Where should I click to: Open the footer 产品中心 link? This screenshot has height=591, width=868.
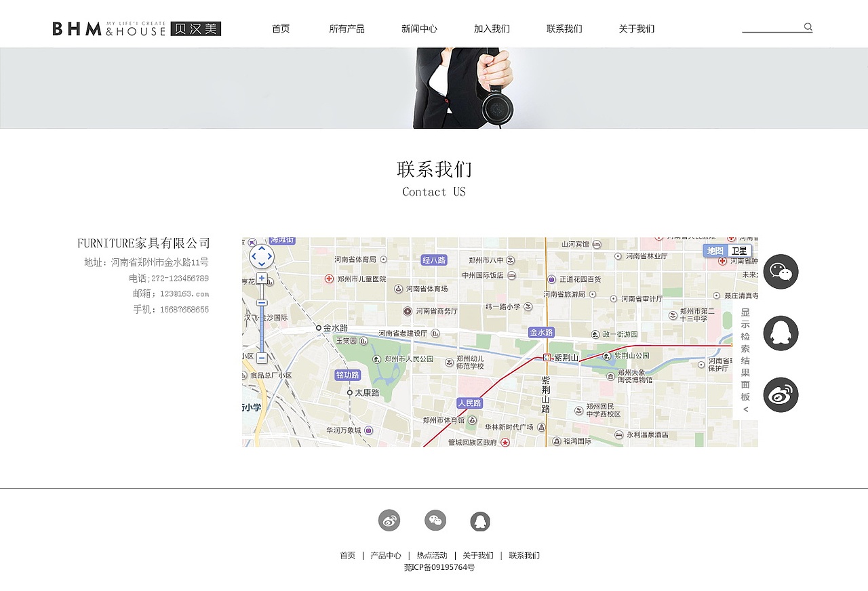pos(386,556)
